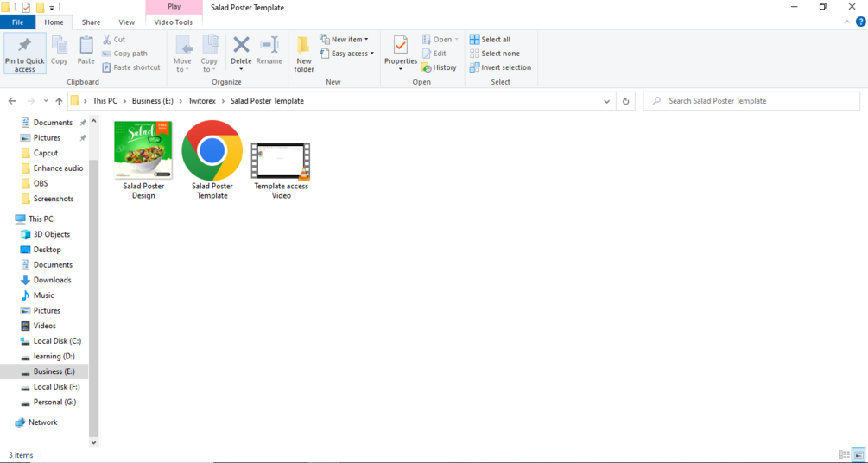Click the Search Salad Poster Template field
The width and height of the screenshot is (868, 463).
(x=751, y=101)
